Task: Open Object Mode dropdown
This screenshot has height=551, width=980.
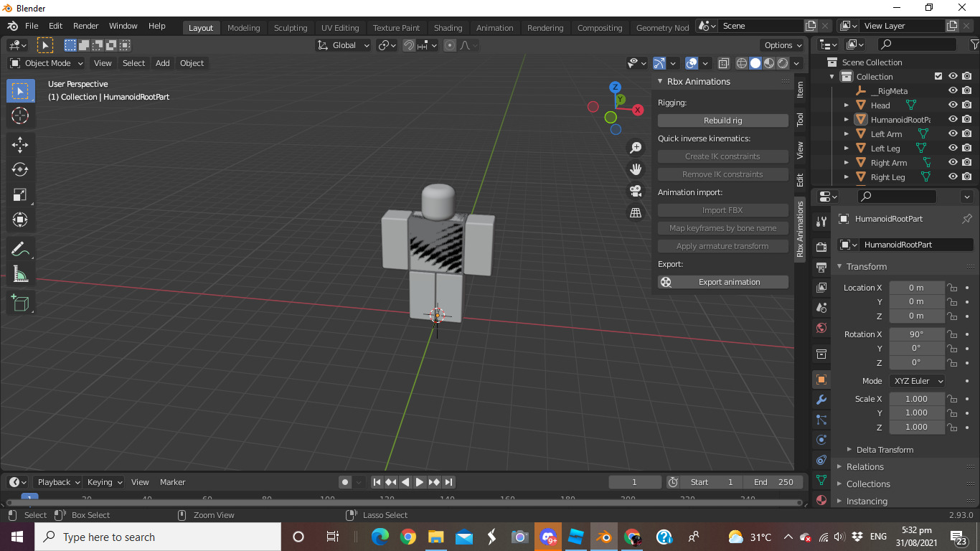Action: coord(47,63)
